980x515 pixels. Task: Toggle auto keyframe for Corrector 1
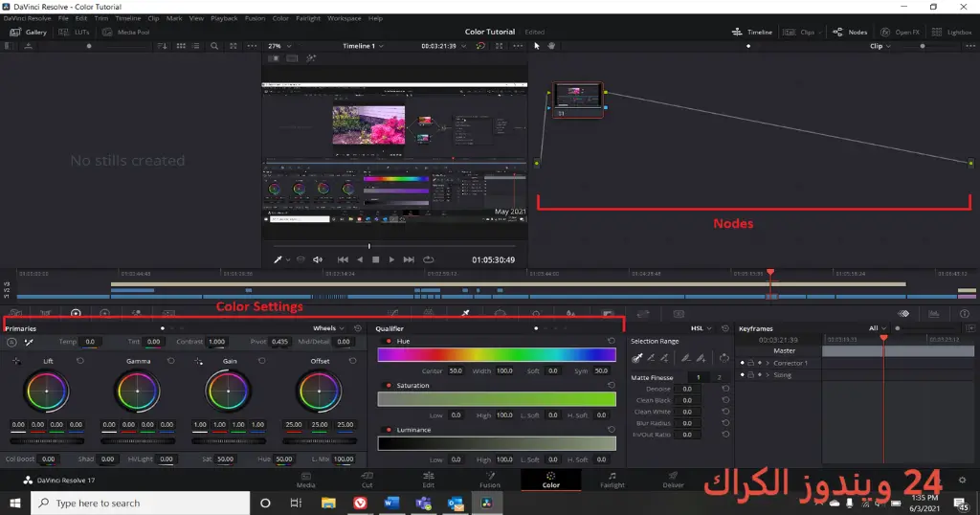coord(759,363)
